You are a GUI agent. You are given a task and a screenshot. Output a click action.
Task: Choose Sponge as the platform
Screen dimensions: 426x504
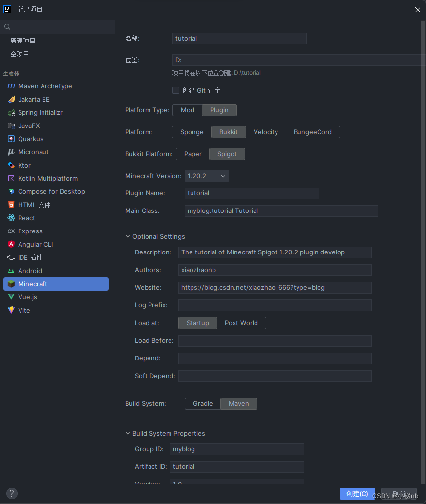pos(192,132)
